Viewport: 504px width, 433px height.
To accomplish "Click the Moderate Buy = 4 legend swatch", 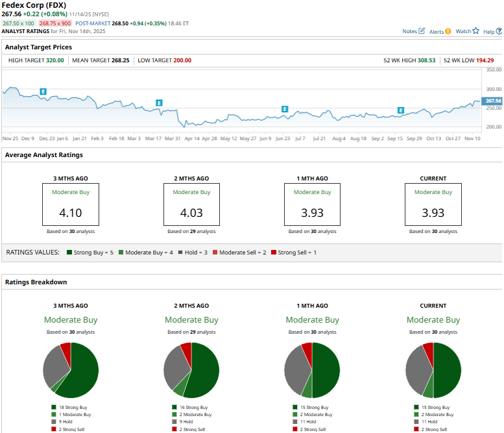I will [121, 253].
